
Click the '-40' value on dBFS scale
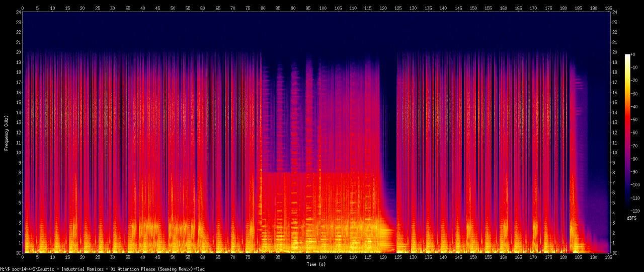(635, 106)
